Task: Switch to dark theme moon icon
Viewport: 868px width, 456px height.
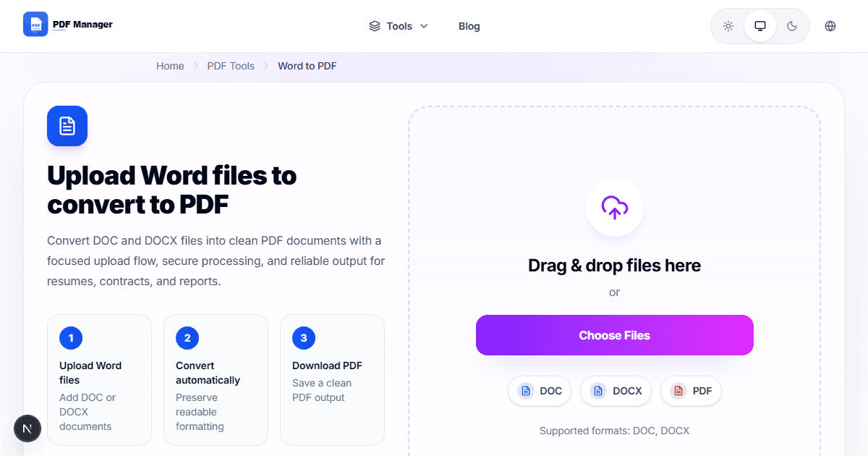Action: (x=792, y=26)
